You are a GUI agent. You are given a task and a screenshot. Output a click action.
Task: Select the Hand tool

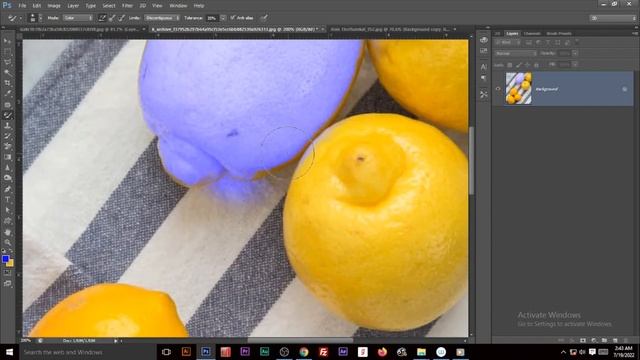(7, 232)
